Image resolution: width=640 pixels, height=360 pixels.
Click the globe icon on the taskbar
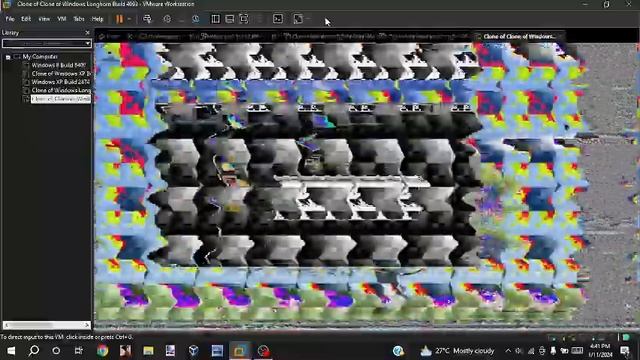[398, 351]
